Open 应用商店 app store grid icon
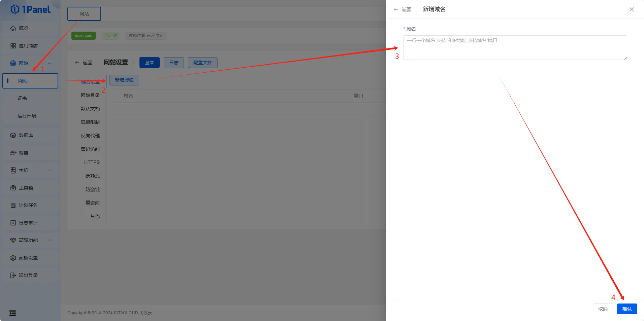The image size is (644, 321). 13,46
